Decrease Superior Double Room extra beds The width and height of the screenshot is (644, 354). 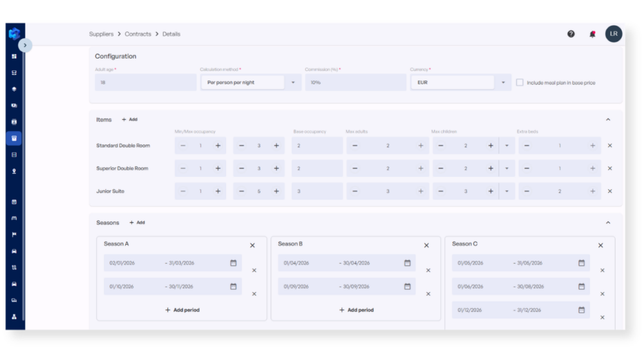point(527,169)
